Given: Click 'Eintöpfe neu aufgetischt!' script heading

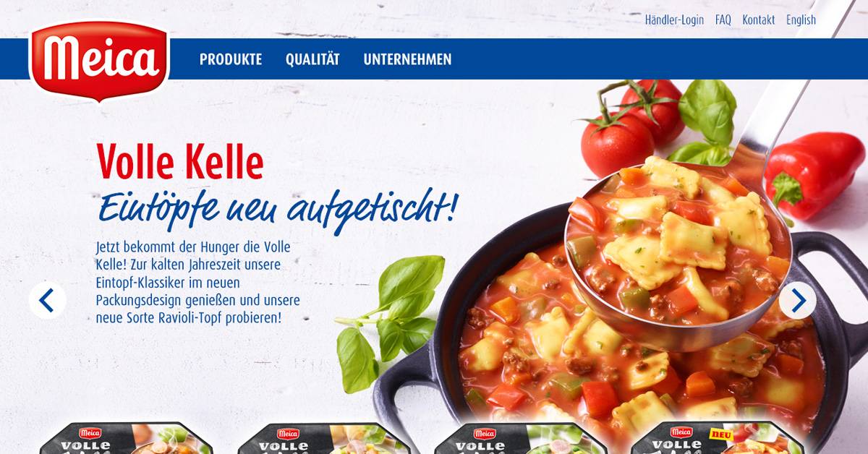Looking at the screenshot, I should point(278,205).
